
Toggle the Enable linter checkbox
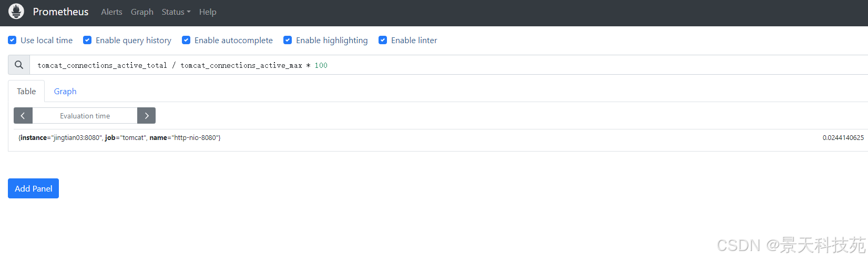383,40
